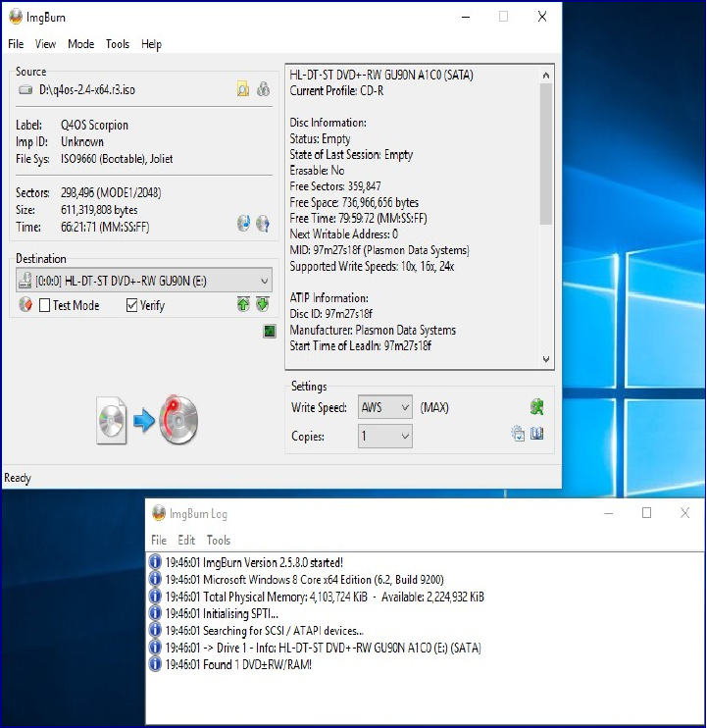Click the disc icon left of Test Mode

pos(25,305)
